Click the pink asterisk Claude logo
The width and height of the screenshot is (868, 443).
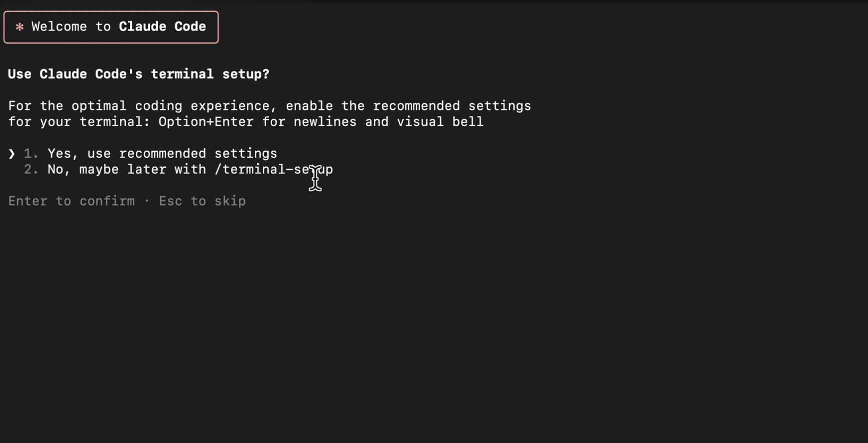(20, 27)
